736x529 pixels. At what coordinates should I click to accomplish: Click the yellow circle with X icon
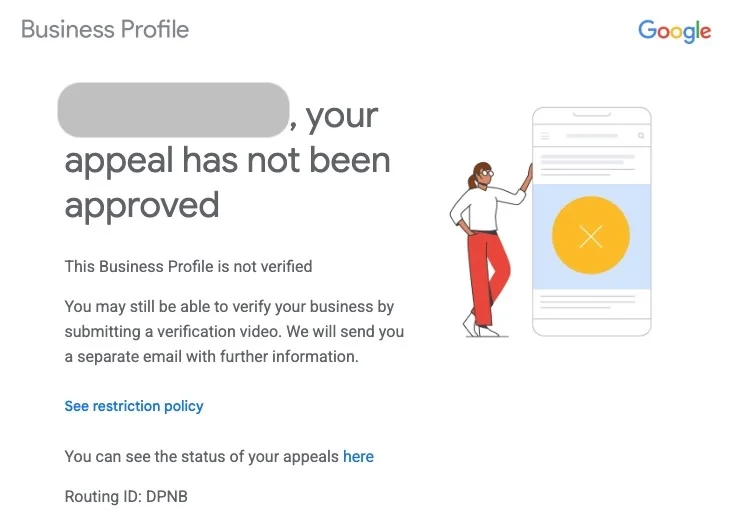(x=590, y=235)
